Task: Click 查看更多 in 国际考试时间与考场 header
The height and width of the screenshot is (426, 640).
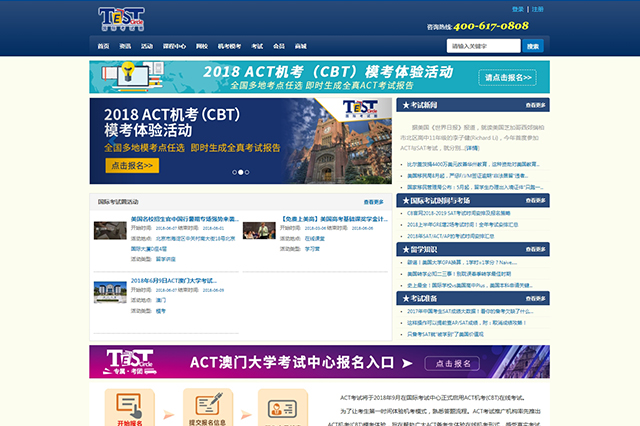Action: pyautogui.click(x=536, y=200)
